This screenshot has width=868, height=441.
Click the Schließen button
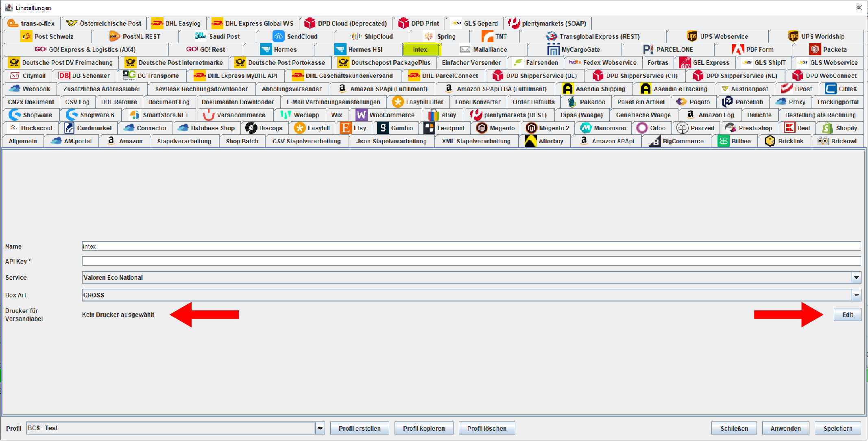point(734,428)
